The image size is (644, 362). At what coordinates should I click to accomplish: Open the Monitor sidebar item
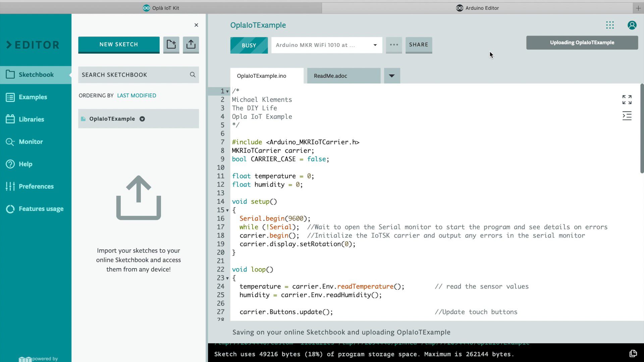click(x=31, y=142)
